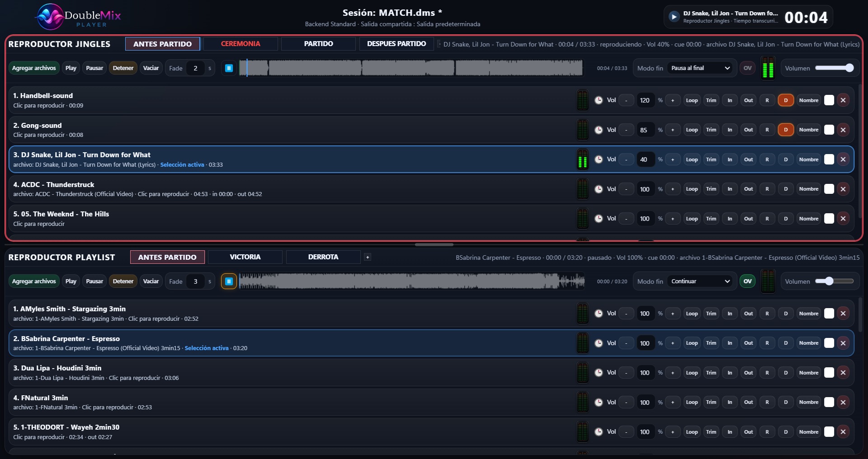The width and height of the screenshot is (868, 459).
Task: Remove ACDC - Thunderstruck with its X icon
Action: pyautogui.click(x=843, y=189)
